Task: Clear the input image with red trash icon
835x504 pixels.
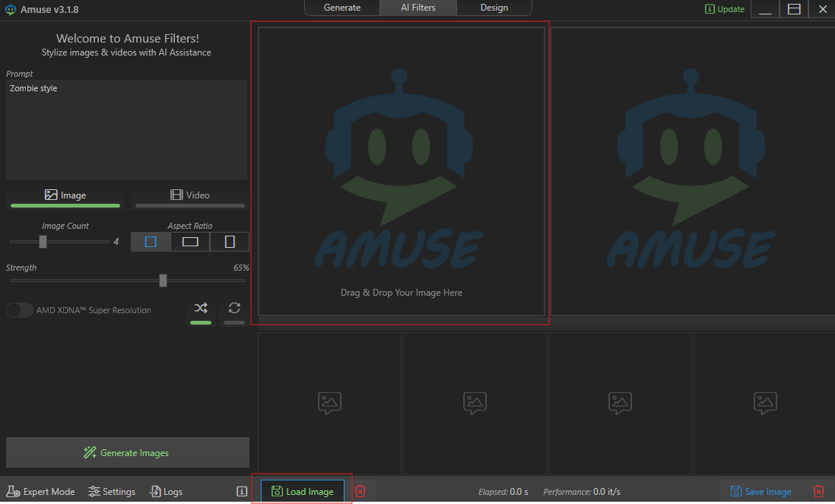Action: click(x=360, y=491)
